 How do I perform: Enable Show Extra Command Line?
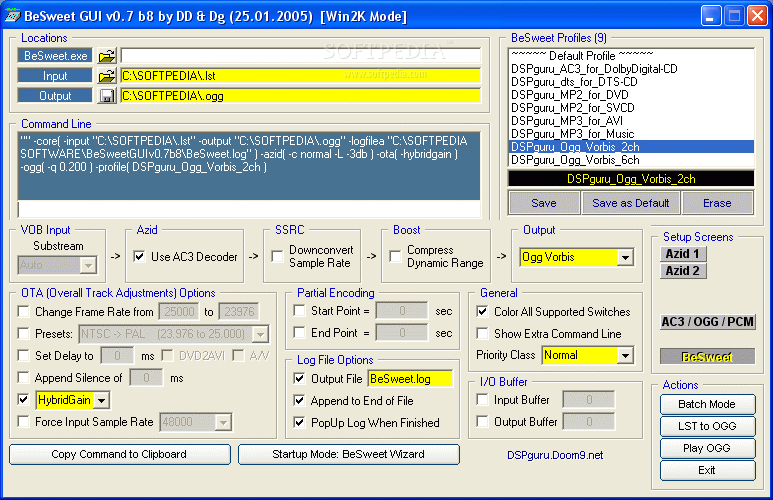click(x=482, y=333)
